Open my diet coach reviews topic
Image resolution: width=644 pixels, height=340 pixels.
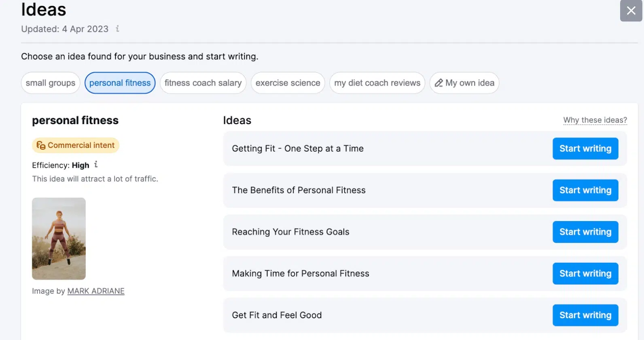(x=377, y=83)
